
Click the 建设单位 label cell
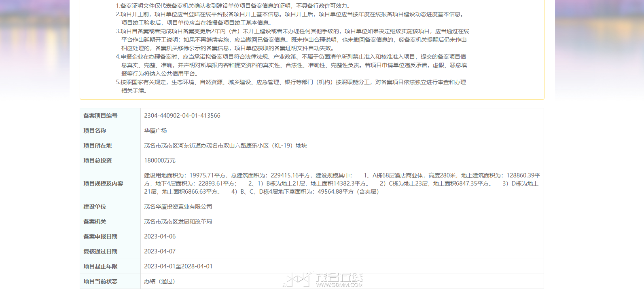point(110,207)
